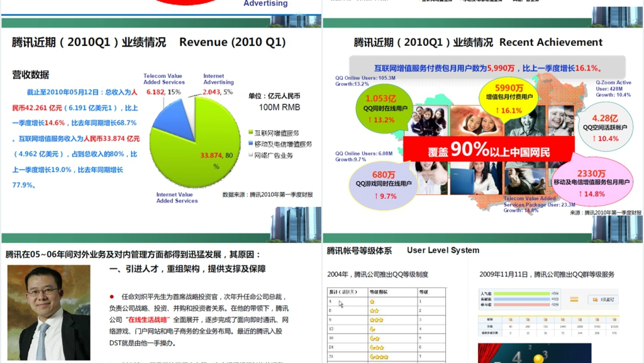
Task: Click the Telecom Value Added Services pie label
Action: coord(164,79)
